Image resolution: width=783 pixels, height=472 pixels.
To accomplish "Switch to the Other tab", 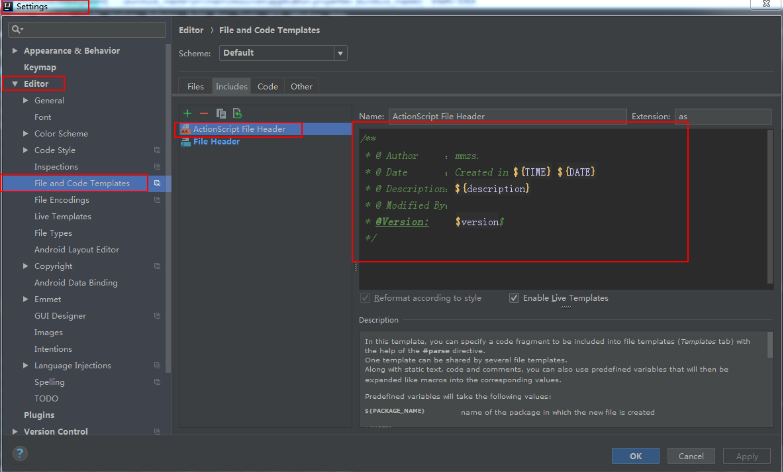I will click(301, 86).
